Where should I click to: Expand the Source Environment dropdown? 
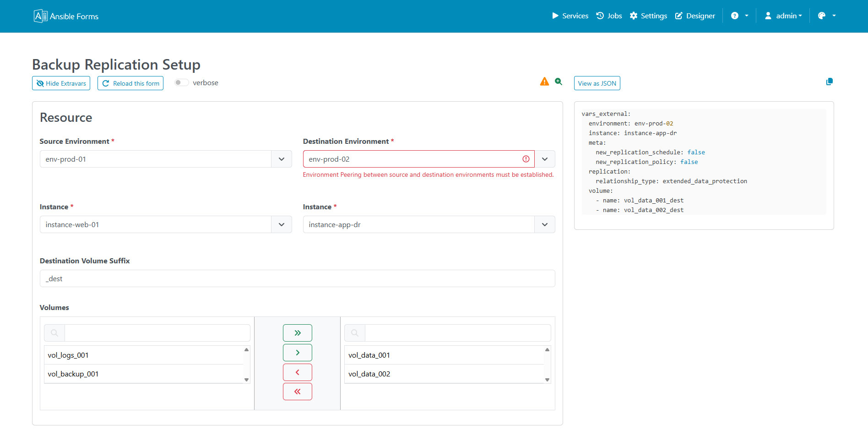tap(281, 159)
